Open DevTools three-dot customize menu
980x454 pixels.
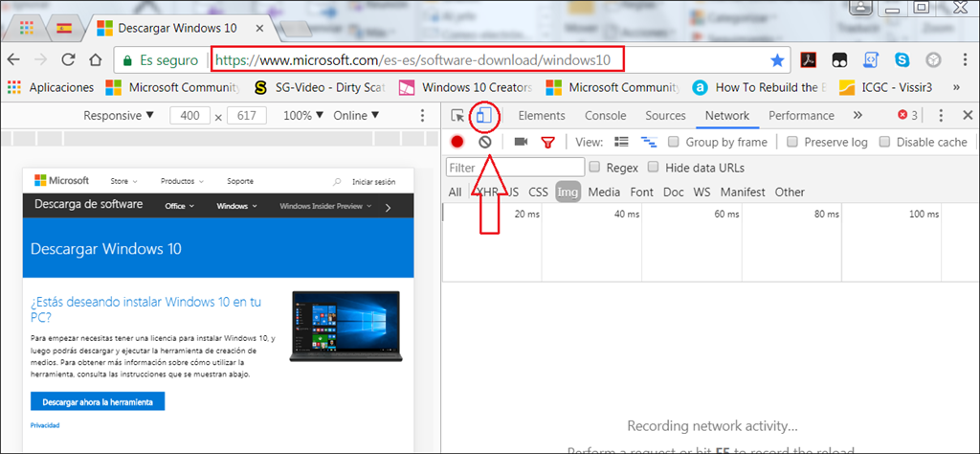point(942,115)
